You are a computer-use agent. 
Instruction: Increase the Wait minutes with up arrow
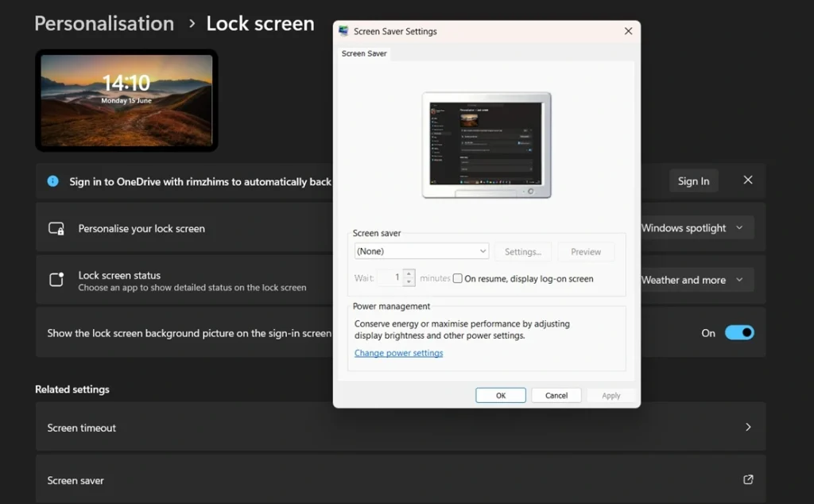[409, 273]
